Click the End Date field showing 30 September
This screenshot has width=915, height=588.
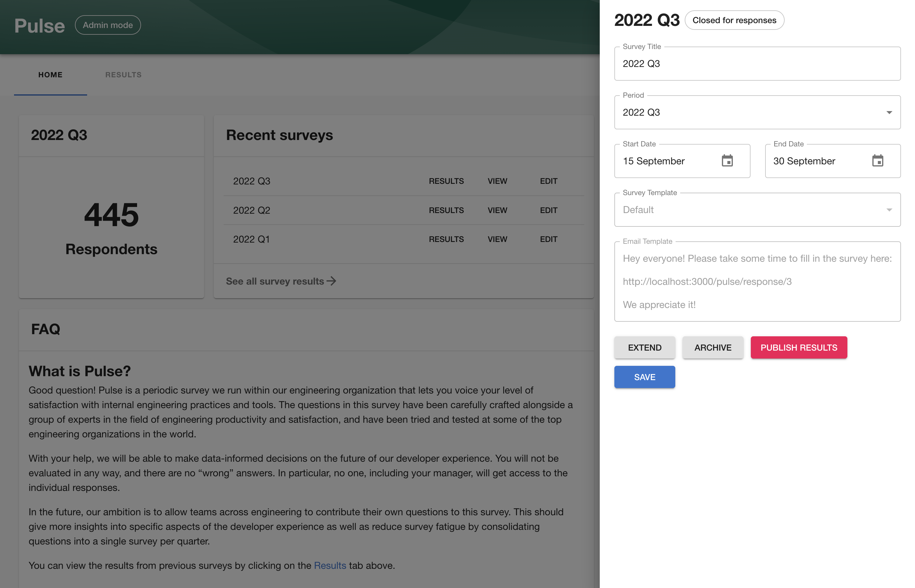coord(832,161)
